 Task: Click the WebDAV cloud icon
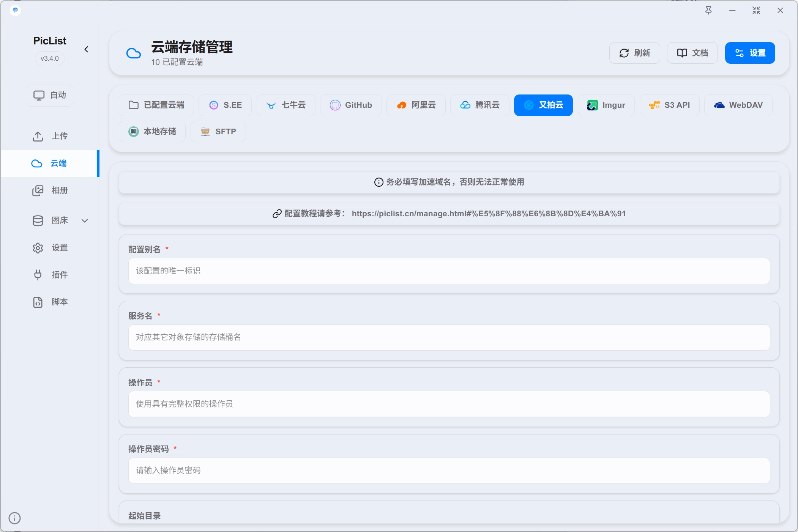click(x=719, y=105)
